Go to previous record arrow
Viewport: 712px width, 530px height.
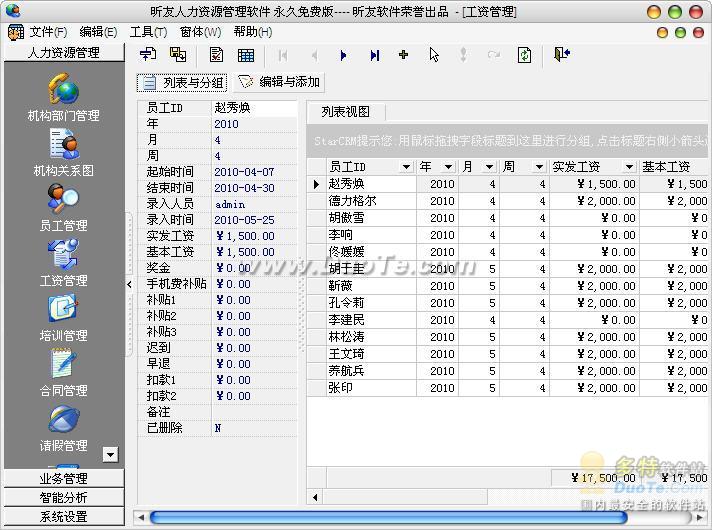(314, 55)
